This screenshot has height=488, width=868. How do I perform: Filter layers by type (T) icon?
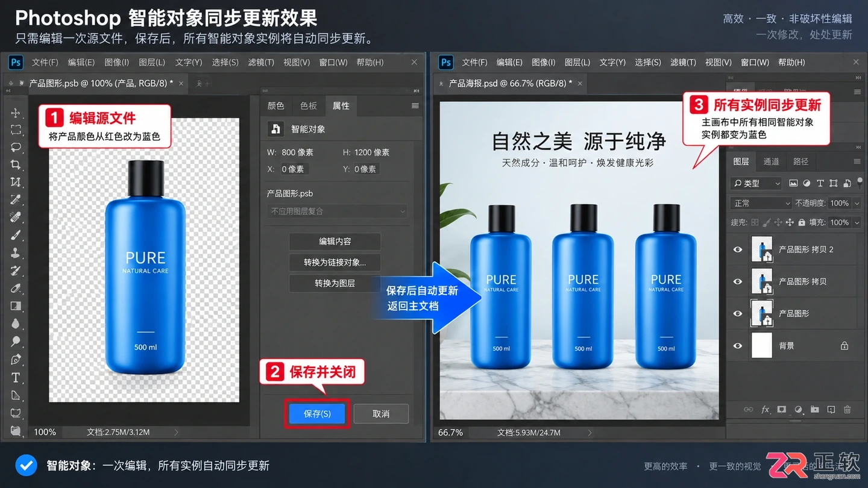(820, 183)
